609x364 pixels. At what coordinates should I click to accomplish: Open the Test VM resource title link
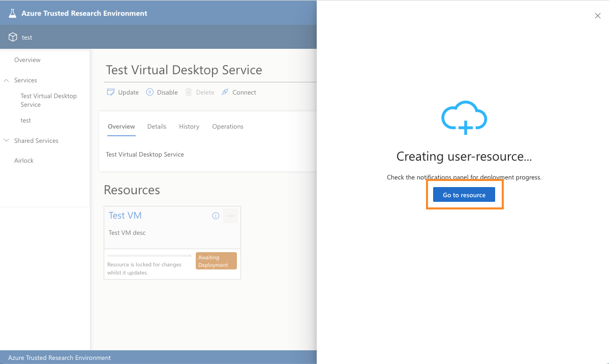click(125, 216)
